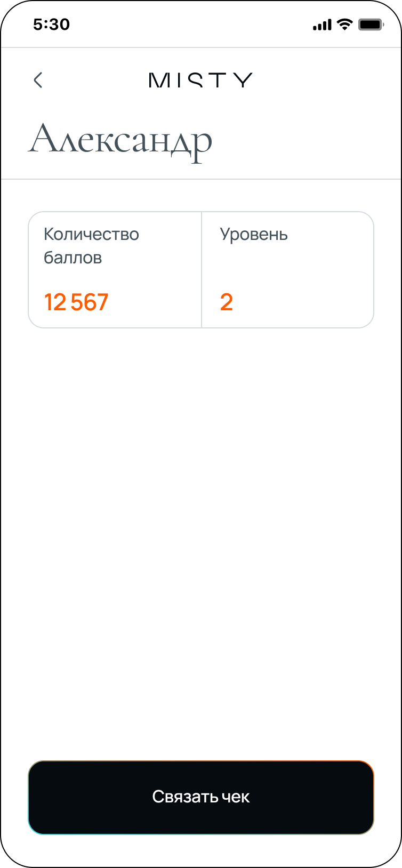Tap the orange level number 2
The height and width of the screenshot is (868, 402).
227,302
